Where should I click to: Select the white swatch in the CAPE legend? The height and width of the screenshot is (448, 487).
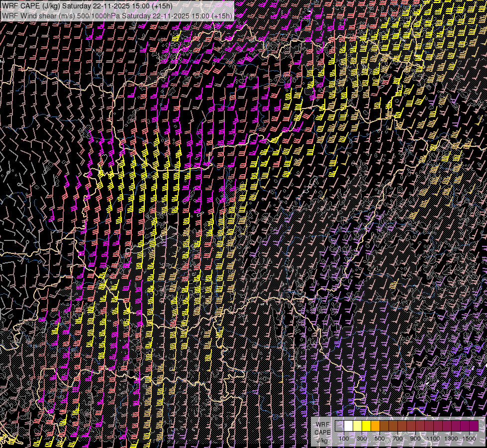[349, 426]
